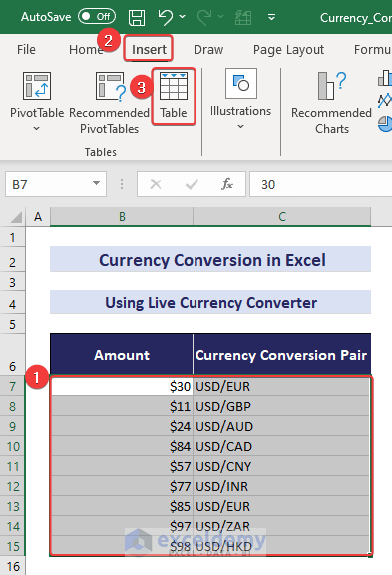Viewport: 392px width, 575px height.
Task: Open the File tab
Action: [x=26, y=49]
